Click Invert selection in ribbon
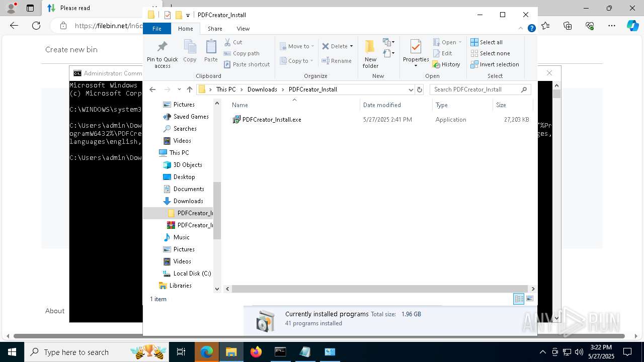The image size is (644, 362). pyautogui.click(x=495, y=64)
